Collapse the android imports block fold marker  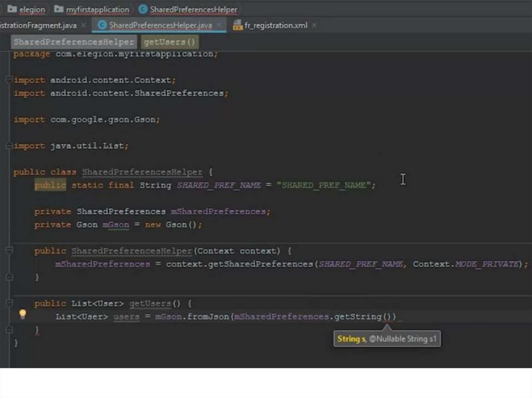tap(9, 80)
